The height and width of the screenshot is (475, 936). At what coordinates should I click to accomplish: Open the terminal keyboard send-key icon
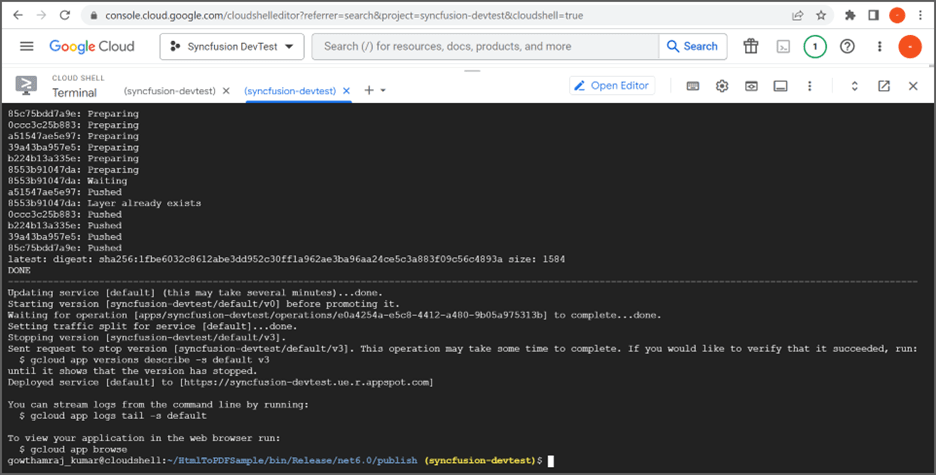coord(692,86)
